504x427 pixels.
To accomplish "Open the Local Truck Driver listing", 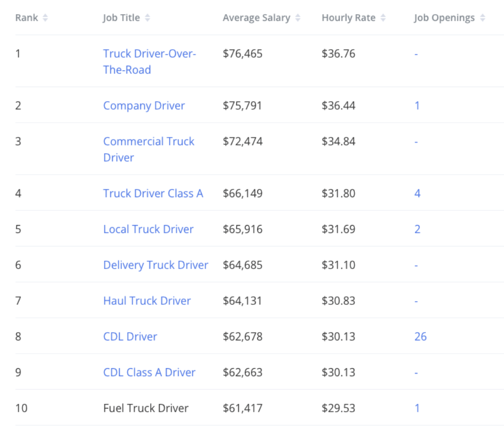I will click(x=149, y=229).
